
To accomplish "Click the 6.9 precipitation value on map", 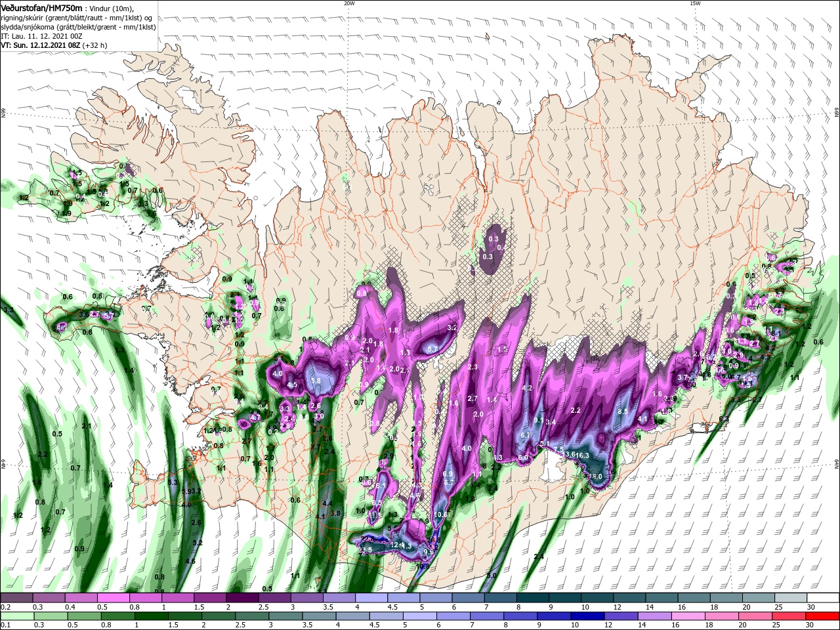I will [448, 474].
